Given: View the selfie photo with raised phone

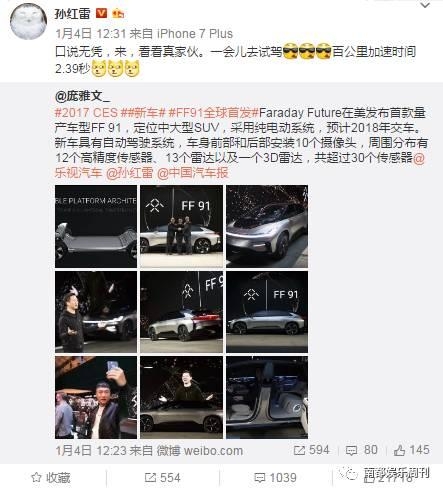Looking at the screenshot, I should coord(96,397).
